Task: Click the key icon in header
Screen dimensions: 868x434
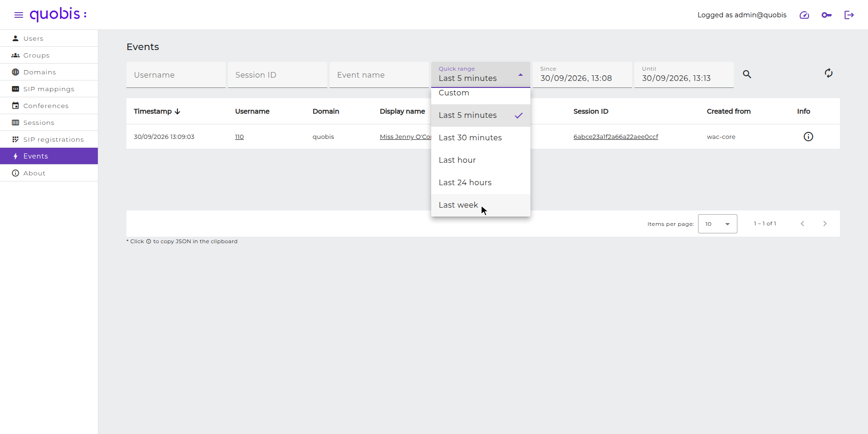Action: tap(827, 15)
